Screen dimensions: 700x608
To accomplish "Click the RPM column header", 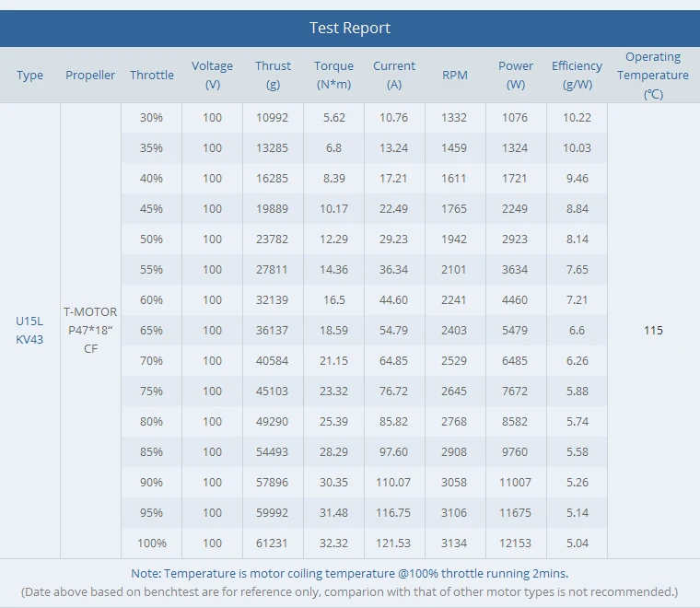I will [455, 75].
